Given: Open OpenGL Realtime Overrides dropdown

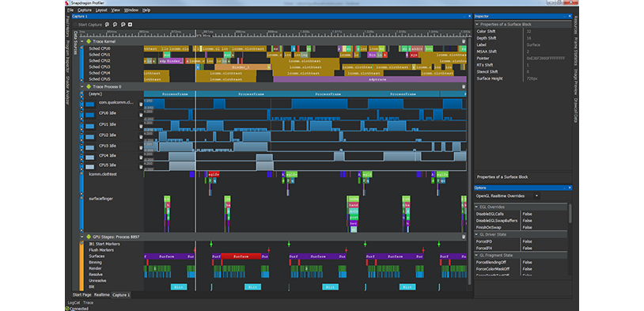Looking at the screenshot, I should point(536,196).
